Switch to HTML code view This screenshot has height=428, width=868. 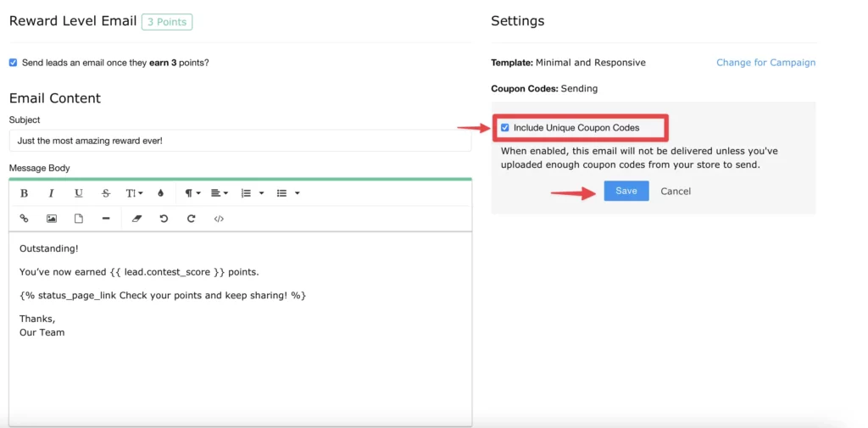click(x=219, y=219)
